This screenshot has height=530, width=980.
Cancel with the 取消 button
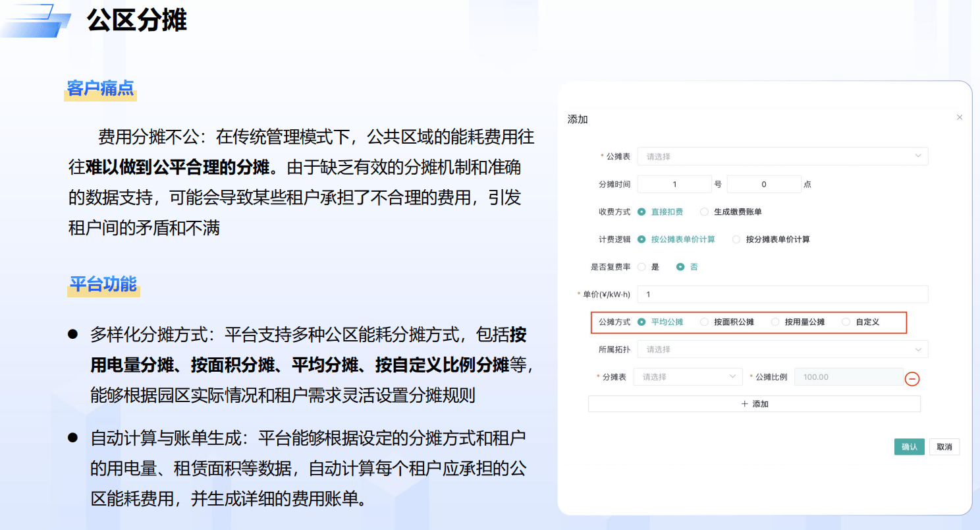[944, 446]
